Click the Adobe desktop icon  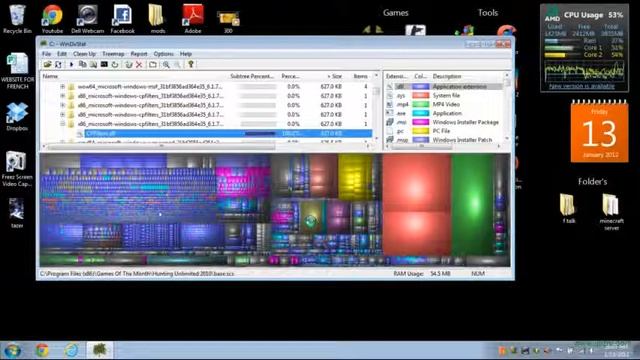(193, 19)
